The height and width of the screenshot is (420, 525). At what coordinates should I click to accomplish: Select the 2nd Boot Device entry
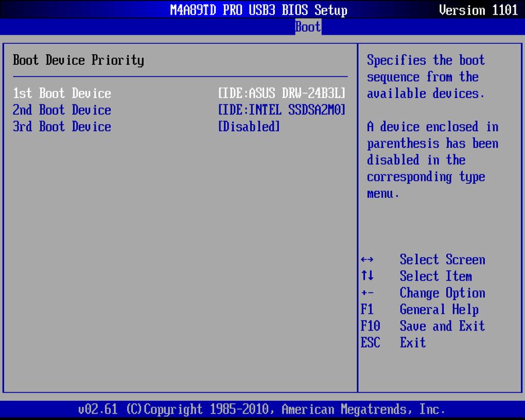pos(62,110)
